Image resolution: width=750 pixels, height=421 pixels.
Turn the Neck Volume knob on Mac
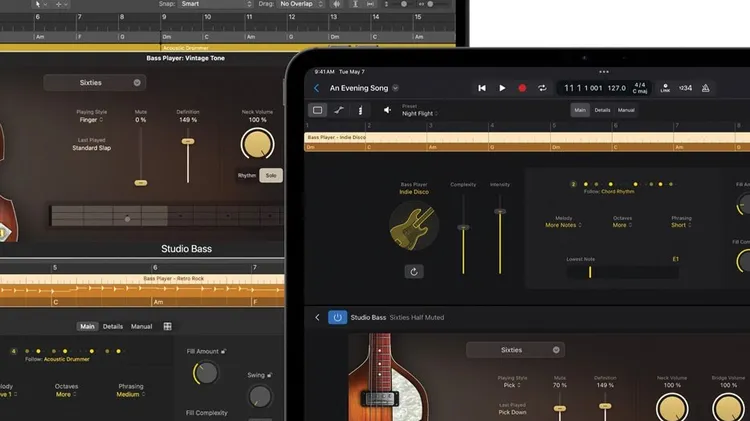257,144
